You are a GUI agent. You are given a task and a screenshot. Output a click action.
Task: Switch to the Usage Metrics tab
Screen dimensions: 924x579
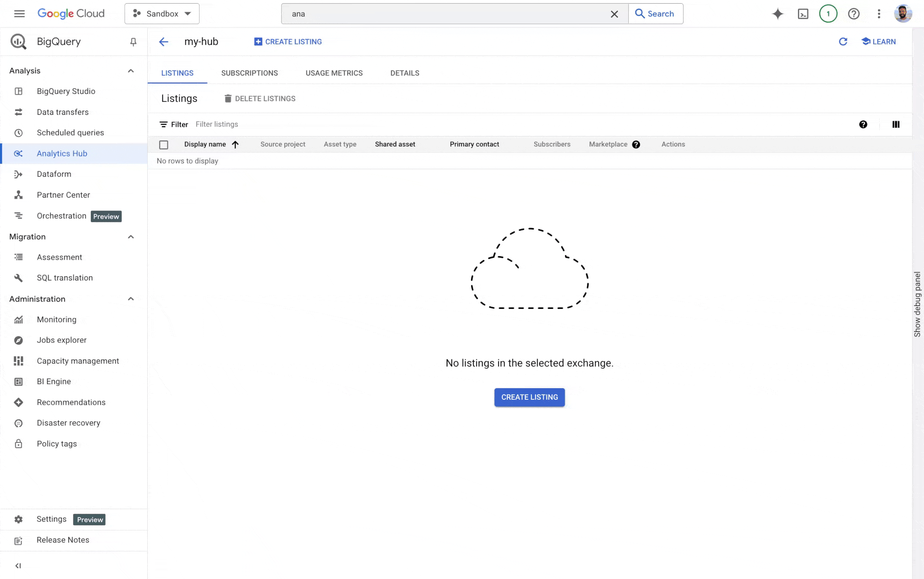point(334,73)
